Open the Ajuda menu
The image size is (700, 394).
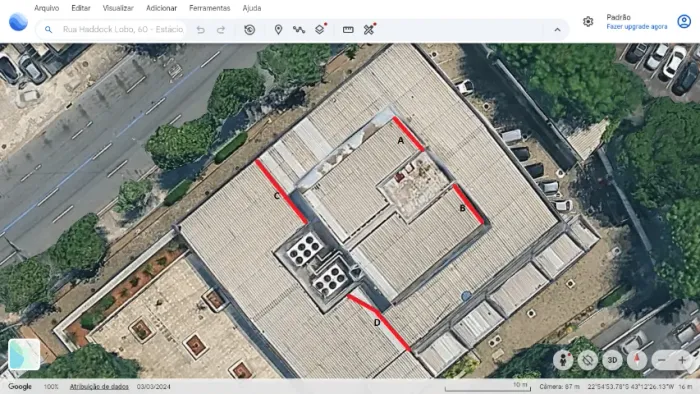pyautogui.click(x=252, y=8)
